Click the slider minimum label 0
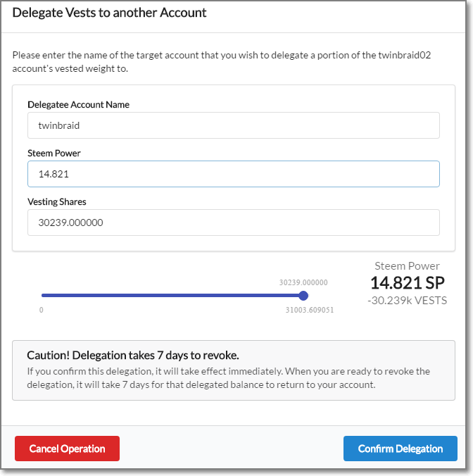 pos(42,310)
